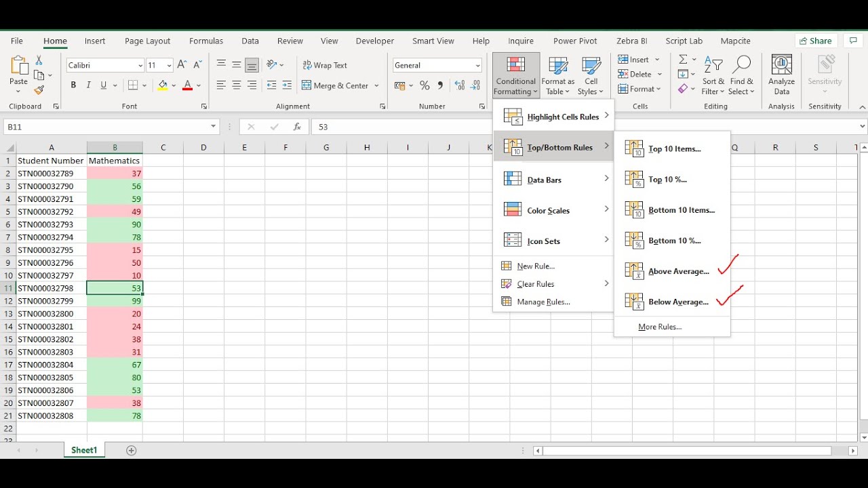This screenshot has height=488, width=868.
Task: Select cell B5 containing 49
Action: (115, 211)
